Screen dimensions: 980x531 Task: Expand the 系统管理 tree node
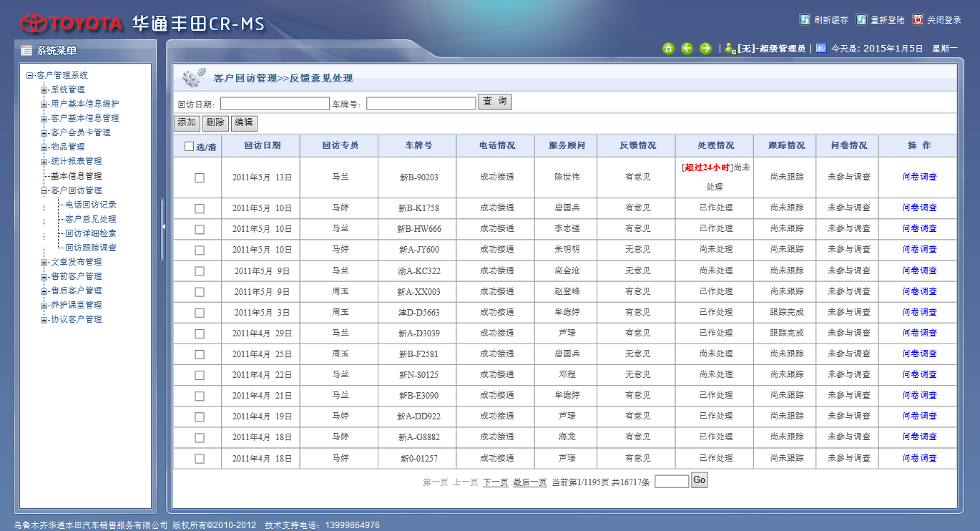(x=44, y=90)
